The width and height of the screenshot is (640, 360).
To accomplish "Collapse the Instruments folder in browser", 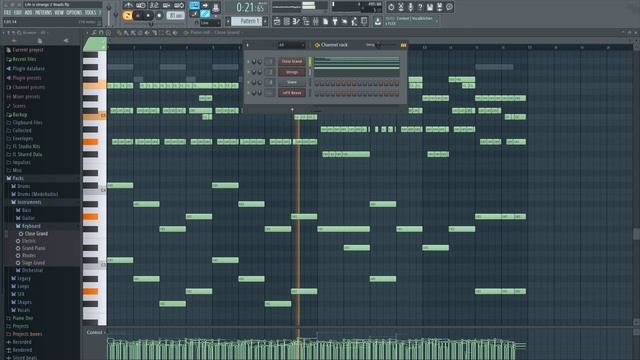I will point(25,202).
